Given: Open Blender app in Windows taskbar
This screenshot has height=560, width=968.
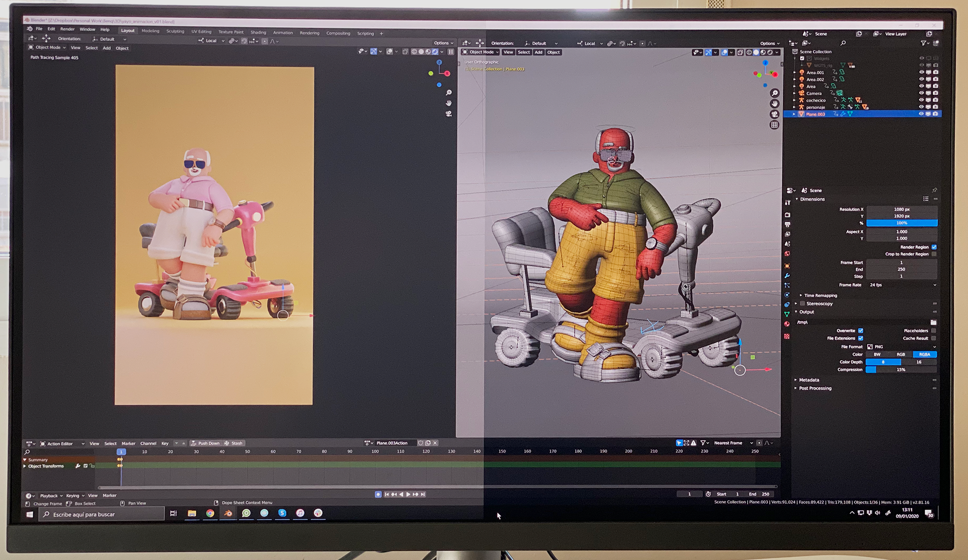Looking at the screenshot, I should pos(228,513).
